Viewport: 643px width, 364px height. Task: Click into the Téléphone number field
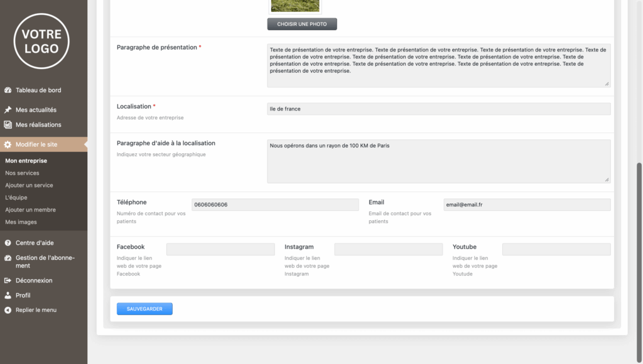click(x=275, y=205)
